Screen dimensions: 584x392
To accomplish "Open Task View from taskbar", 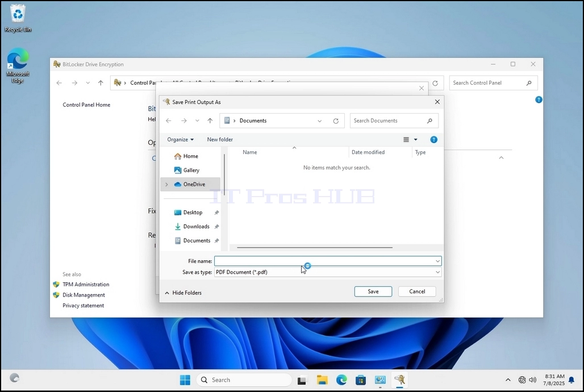I will pyautogui.click(x=302, y=381).
